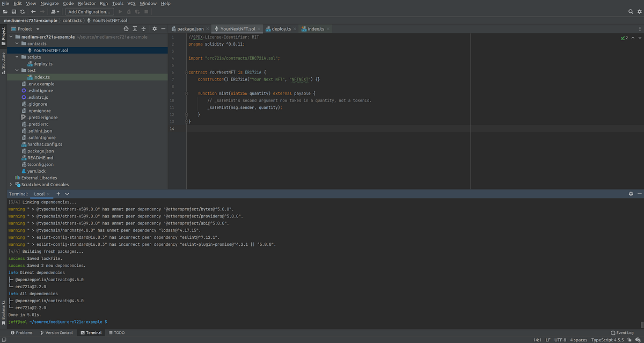Open the Refactor menu
Image resolution: width=644 pixels, height=343 pixels.
point(87,3)
